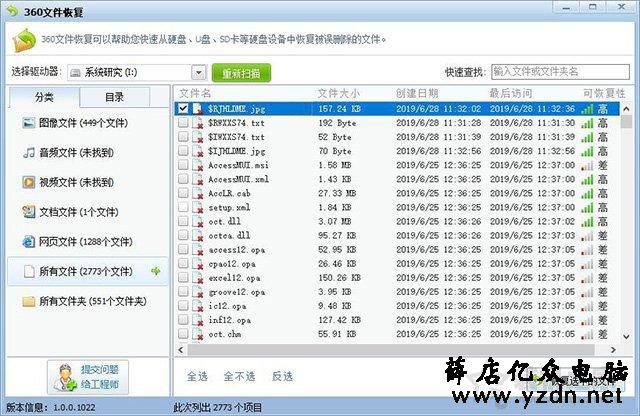Click the vertical scrollbar down arrow
Image resolution: width=640 pixels, height=416 pixels.
click(626, 336)
